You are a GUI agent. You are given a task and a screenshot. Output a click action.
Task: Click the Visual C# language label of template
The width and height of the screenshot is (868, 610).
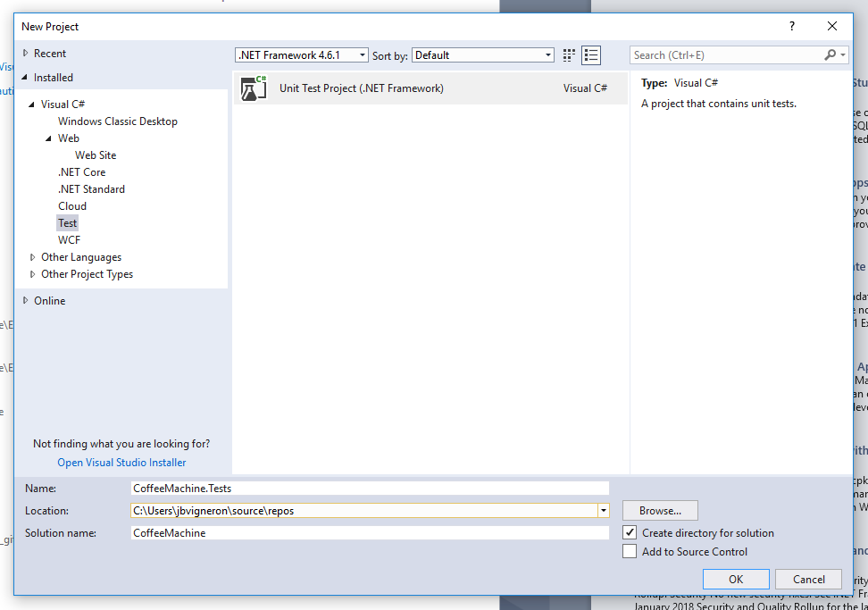point(585,88)
